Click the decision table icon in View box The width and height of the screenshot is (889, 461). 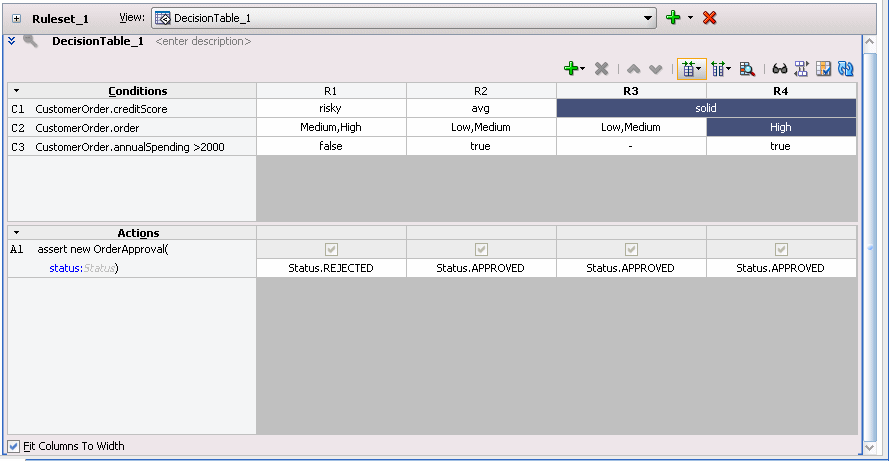point(163,18)
